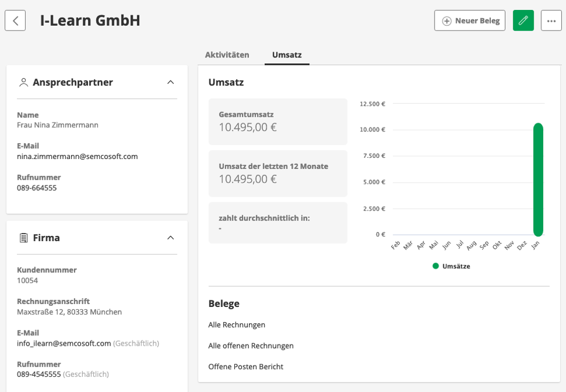Viewport: 566px width, 392px height.
Task: Collapse the Ansprechpartner section
Action: (171, 82)
